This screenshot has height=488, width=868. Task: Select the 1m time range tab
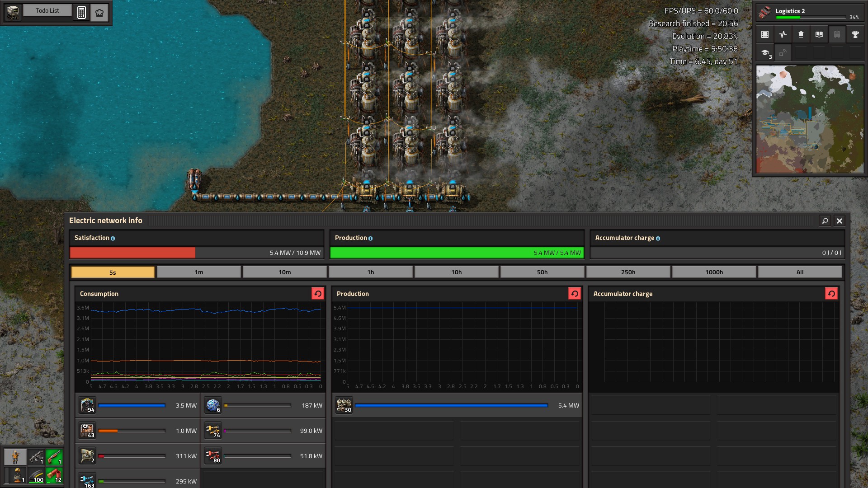tap(199, 272)
